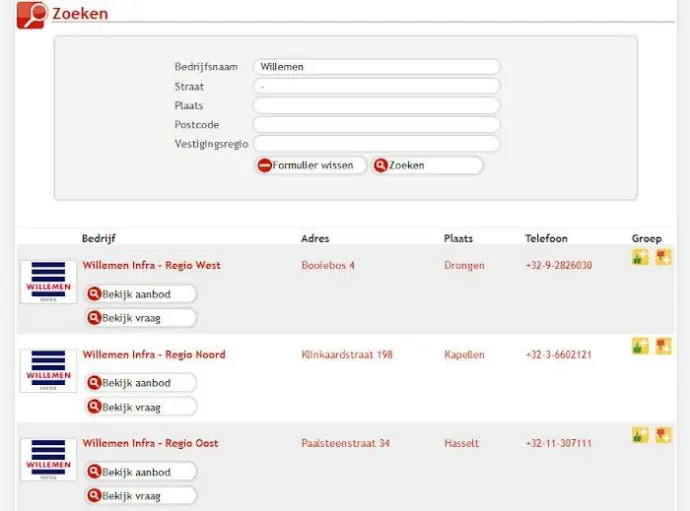Click red thumbs-down icon for Regio West
This screenshot has width=690, height=511.
(x=663, y=258)
